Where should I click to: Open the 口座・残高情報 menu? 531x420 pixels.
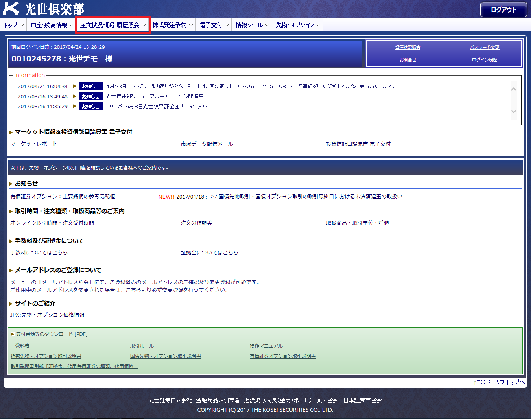click(52, 25)
